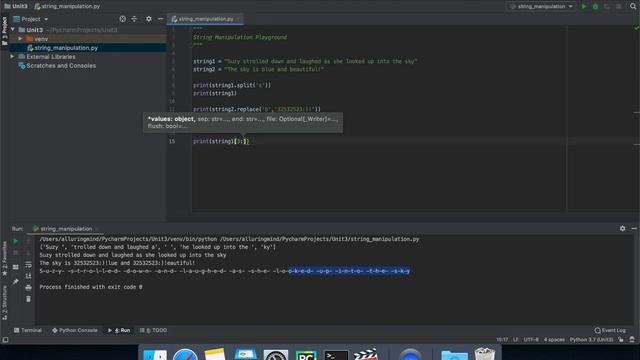Open Finder from the Dock
This screenshot has height=360, width=640.
click(x=155, y=354)
